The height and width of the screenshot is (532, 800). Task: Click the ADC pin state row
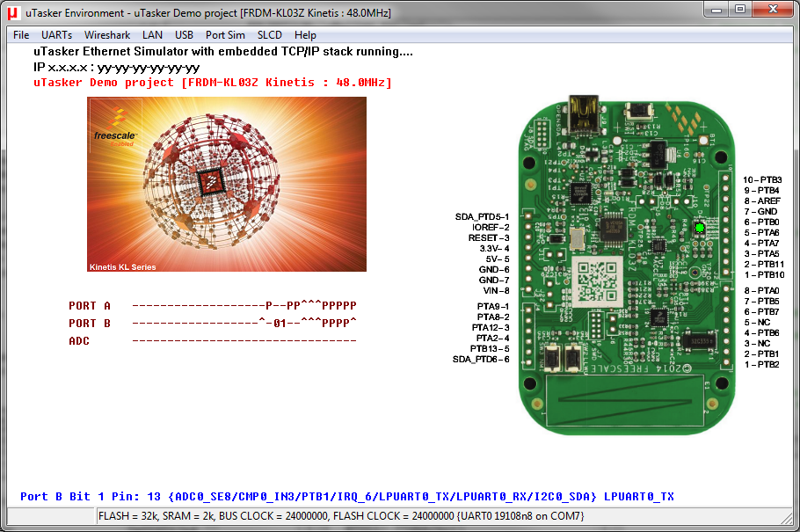[x=244, y=340]
